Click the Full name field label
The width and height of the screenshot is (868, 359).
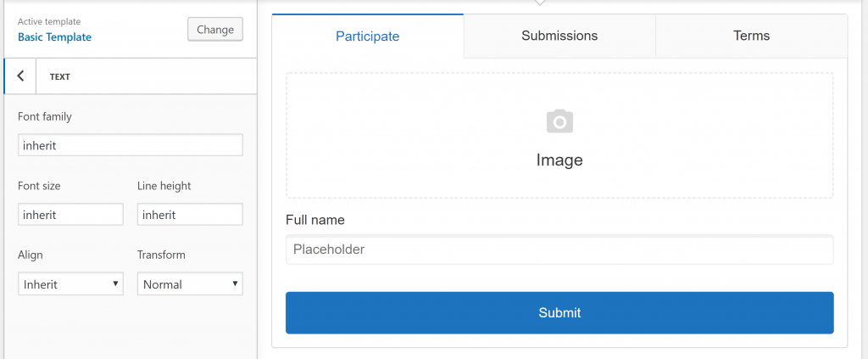315,220
